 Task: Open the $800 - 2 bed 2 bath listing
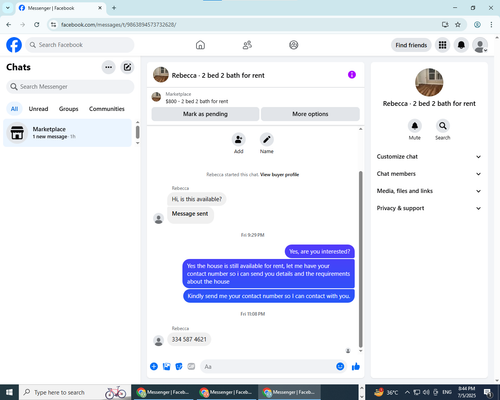pos(197,101)
